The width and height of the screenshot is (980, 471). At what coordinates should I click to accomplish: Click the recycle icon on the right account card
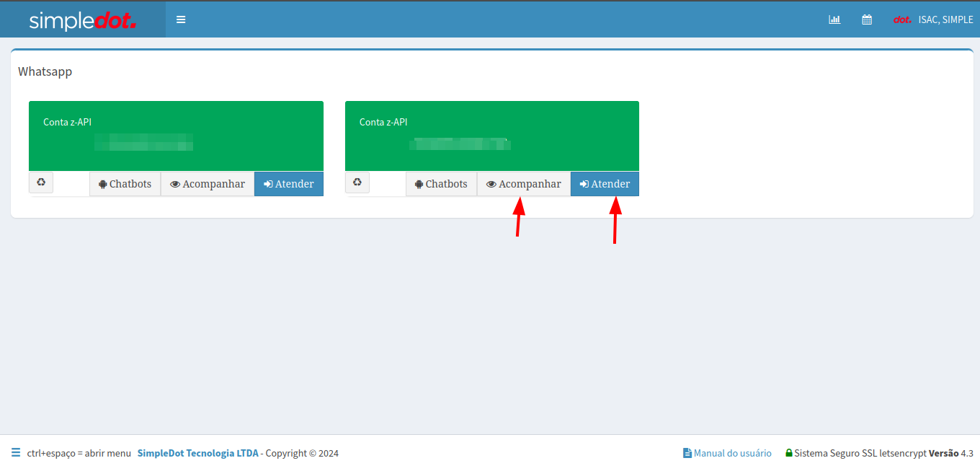click(357, 182)
